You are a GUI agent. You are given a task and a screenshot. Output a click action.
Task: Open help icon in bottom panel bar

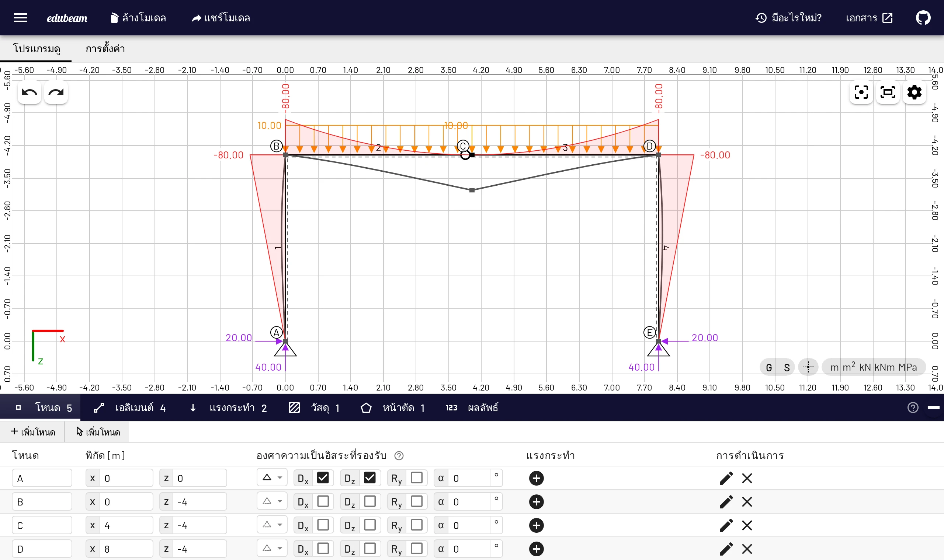click(x=913, y=408)
